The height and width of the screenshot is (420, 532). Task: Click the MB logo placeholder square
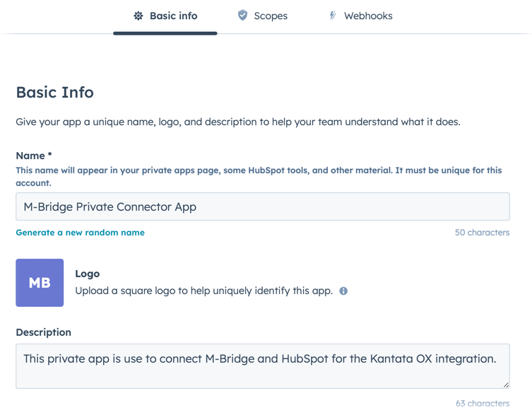pyautogui.click(x=40, y=283)
